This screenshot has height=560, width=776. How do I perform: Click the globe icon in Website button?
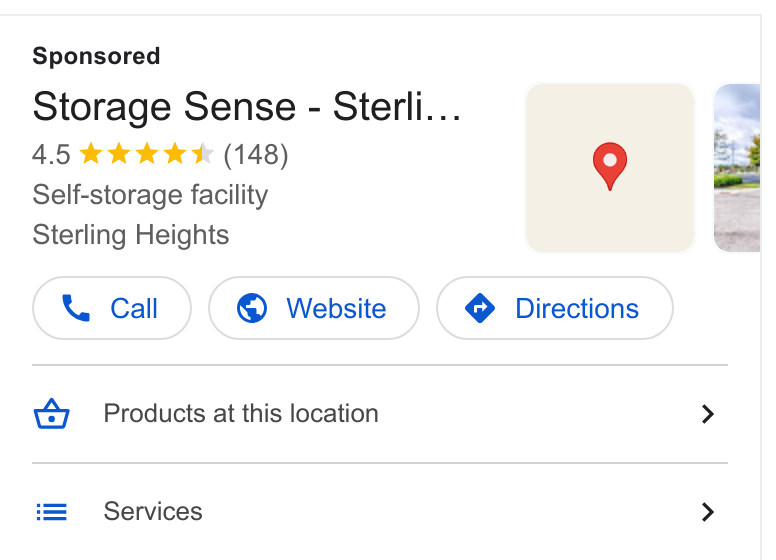[x=252, y=308]
